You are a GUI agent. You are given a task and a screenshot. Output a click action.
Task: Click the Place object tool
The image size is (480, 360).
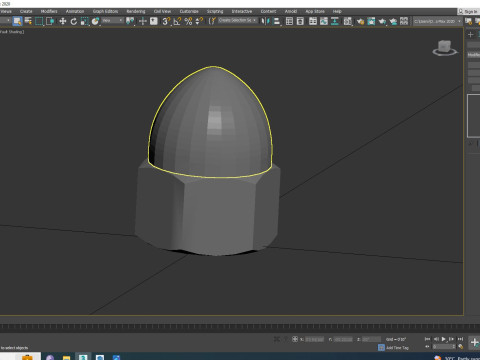(95, 21)
